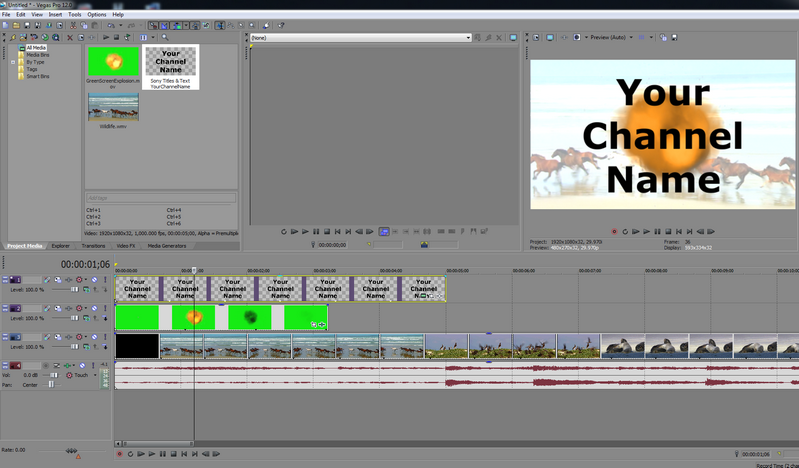Select the Zoom Edit tool in main toolbar
This screenshot has height=468, width=799.
(252, 25)
